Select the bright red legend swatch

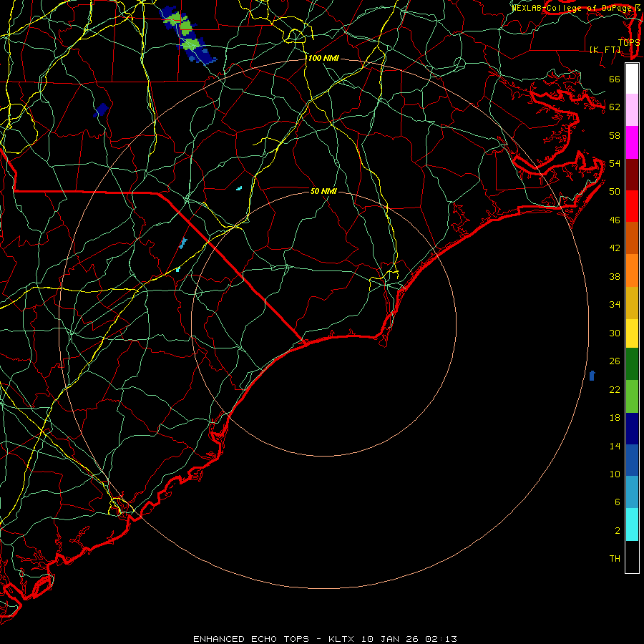[x=632, y=206]
